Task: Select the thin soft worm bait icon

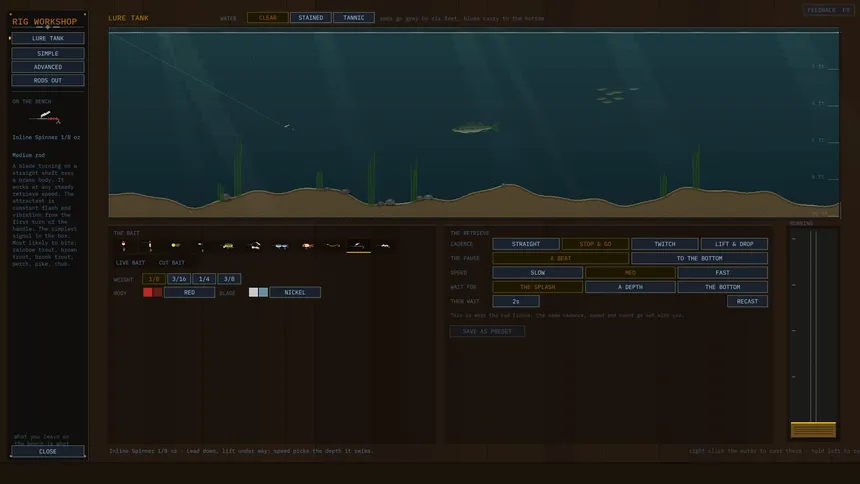Action: click(x=333, y=245)
